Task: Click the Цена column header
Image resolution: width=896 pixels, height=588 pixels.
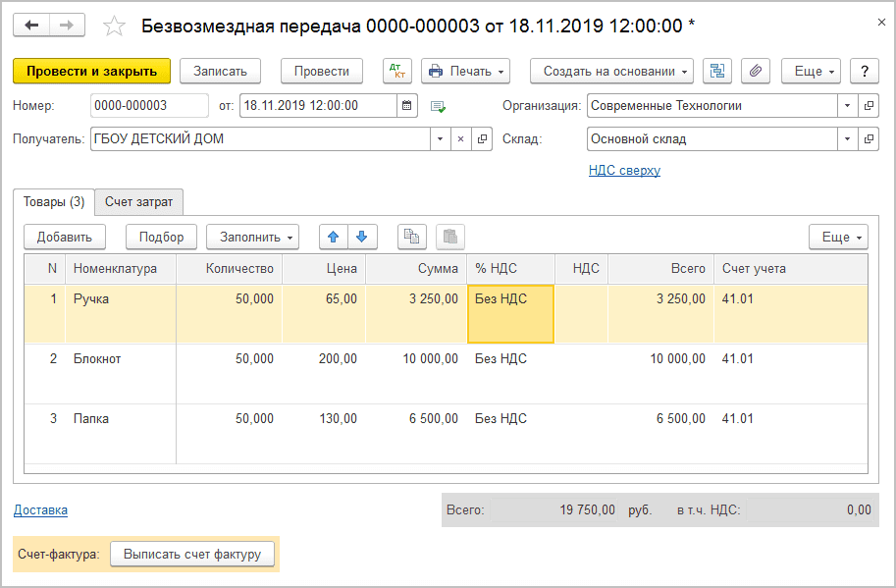Action: pyautogui.click(x=324, y=269)
